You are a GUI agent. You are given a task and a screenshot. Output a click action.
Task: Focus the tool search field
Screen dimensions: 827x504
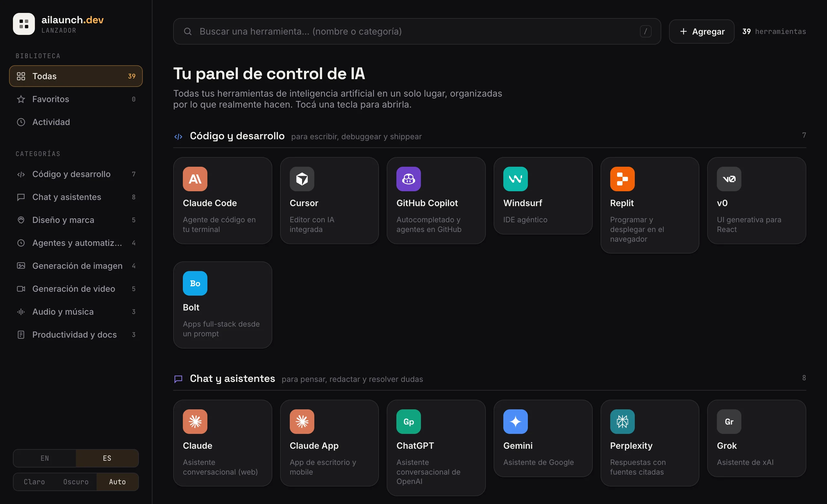[x=417, y=32]
